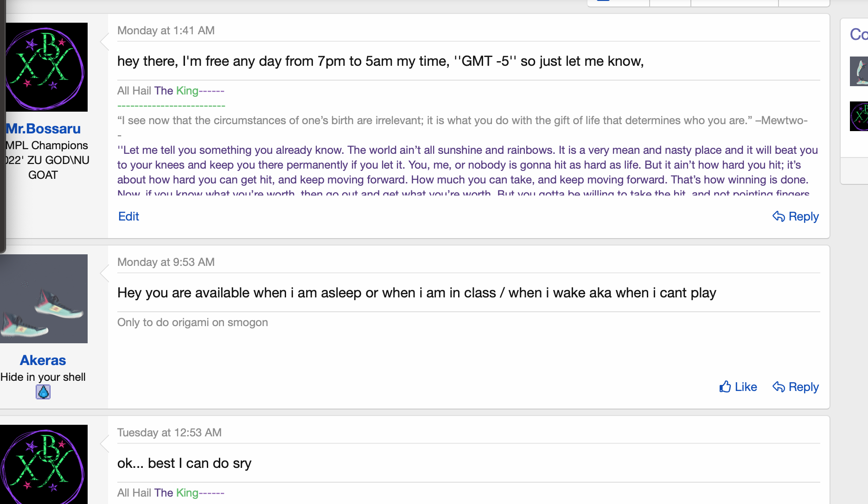Edit the Monday 1:41 AM post
This screenshot has width=868, height=504.
click(x=128, y=216)
